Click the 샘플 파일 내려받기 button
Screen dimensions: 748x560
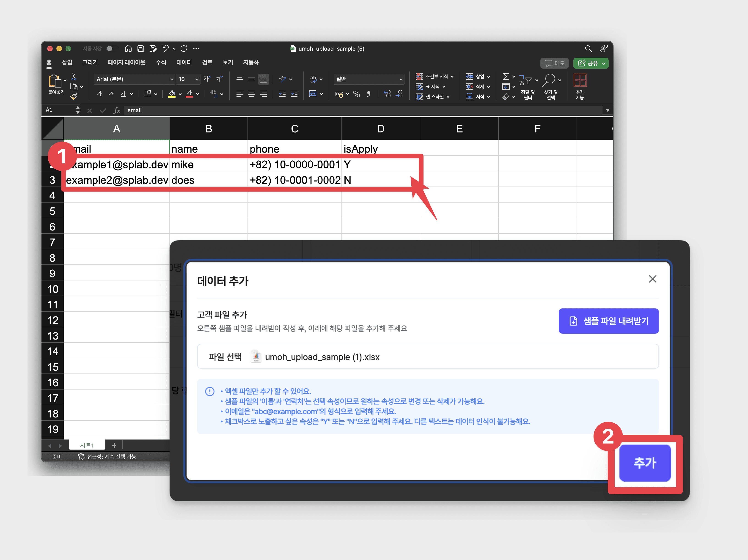coord(608,321)
